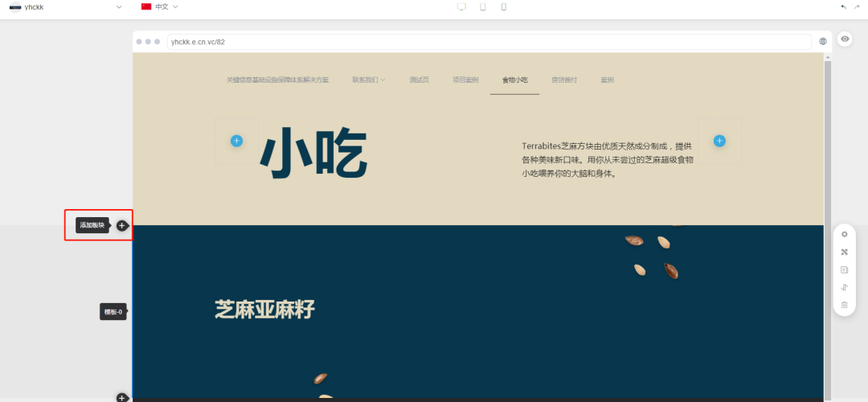Go to 案例 nav item
The width and height of the screenshot is (868, 402).
tap(607, 80)
